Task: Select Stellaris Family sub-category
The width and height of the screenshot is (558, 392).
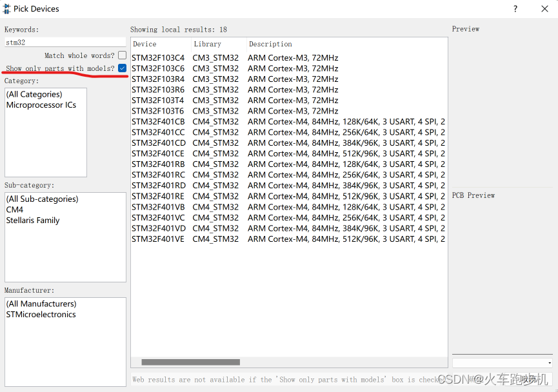Action: pos(33,220)
